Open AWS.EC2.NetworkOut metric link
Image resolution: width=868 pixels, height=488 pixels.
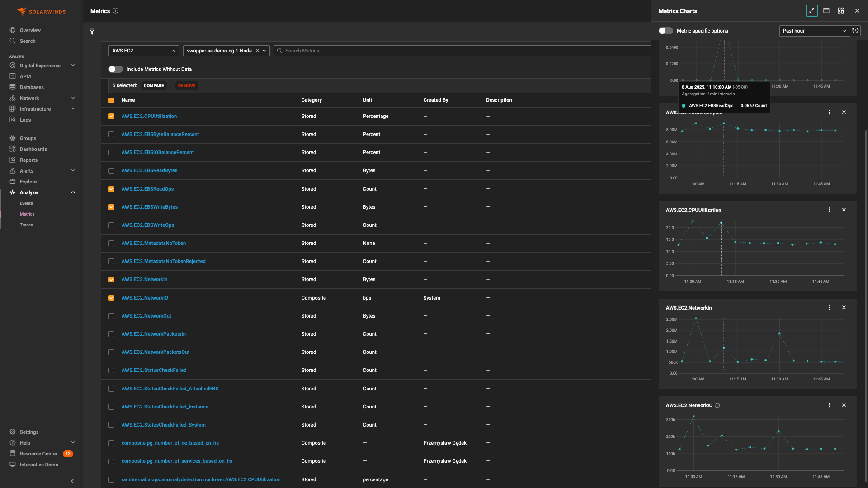tap(146, 316)
